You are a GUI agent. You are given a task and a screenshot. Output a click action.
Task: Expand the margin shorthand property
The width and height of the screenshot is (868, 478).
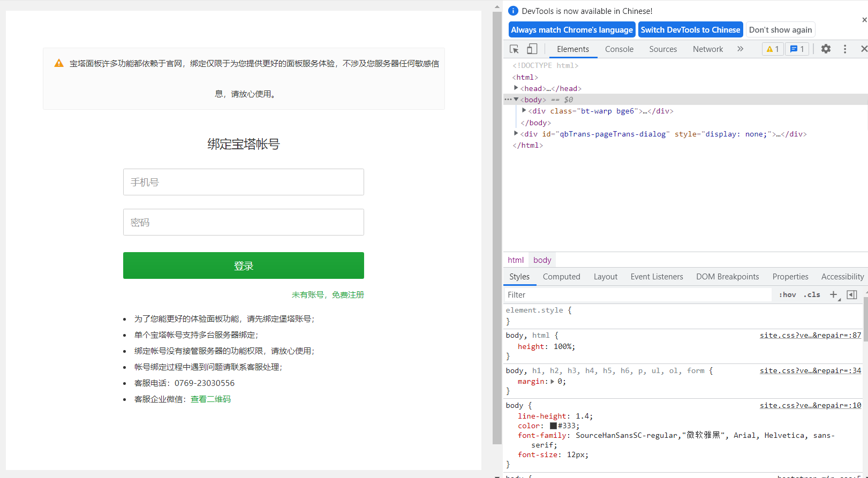click(x=552, y=381)
